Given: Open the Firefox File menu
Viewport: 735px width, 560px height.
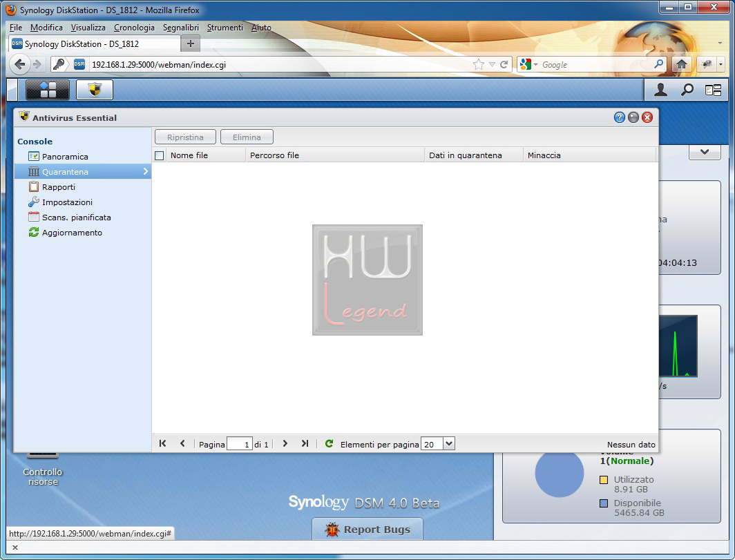Looking at the screenshot, I should pos(15,28).
